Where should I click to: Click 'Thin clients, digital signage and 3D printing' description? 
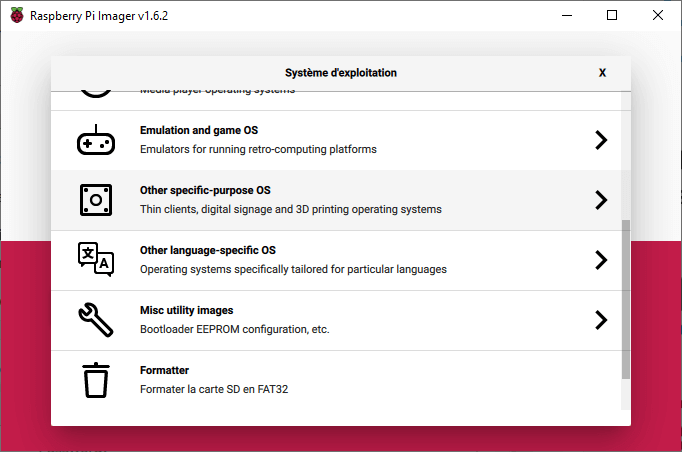291,209
